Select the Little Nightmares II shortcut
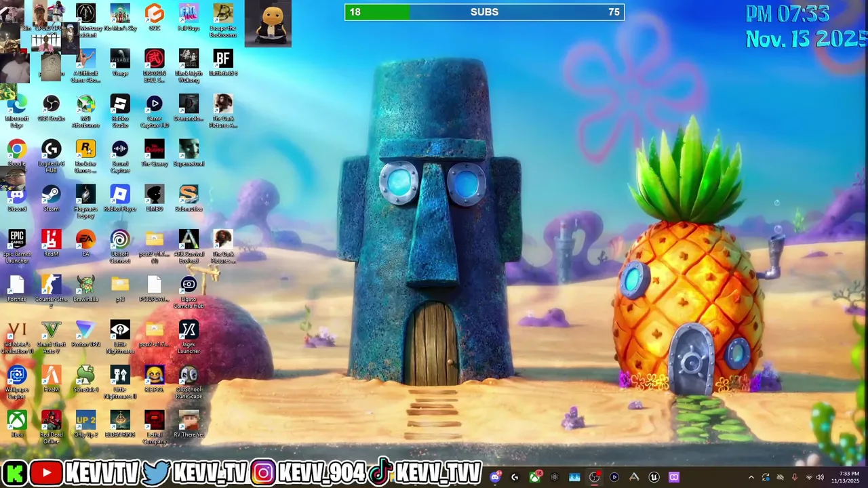Viewport: 868px width, 488px height. click(x=120, y=383)
